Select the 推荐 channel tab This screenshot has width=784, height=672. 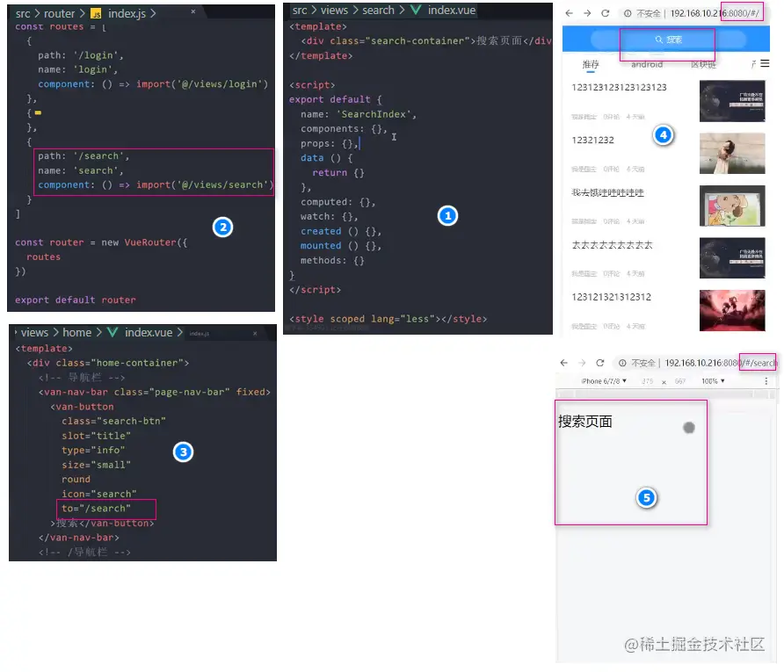click(x=591, y=64)
